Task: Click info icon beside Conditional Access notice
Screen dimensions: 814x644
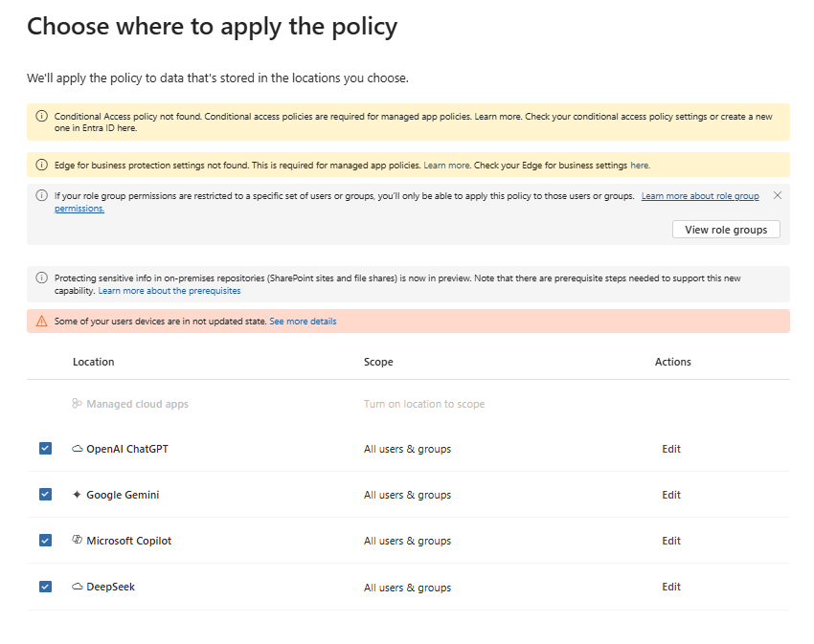Action: tap(41, 116)
